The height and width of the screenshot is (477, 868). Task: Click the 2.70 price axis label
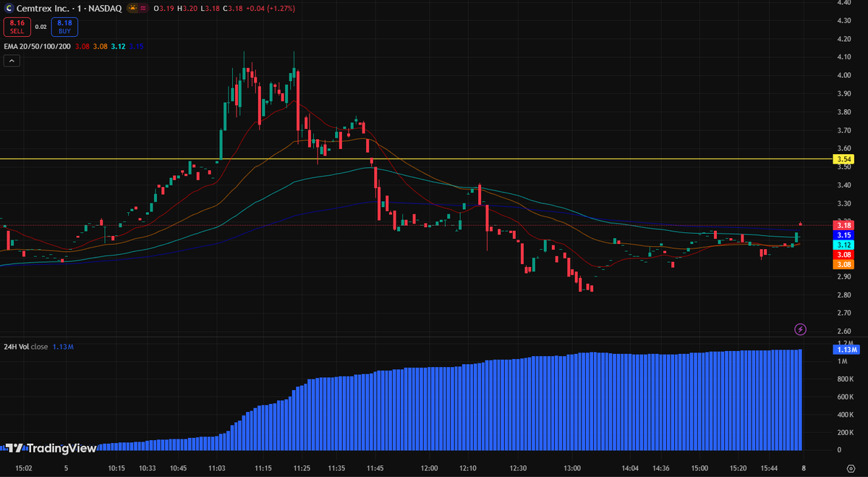(843, 313)
